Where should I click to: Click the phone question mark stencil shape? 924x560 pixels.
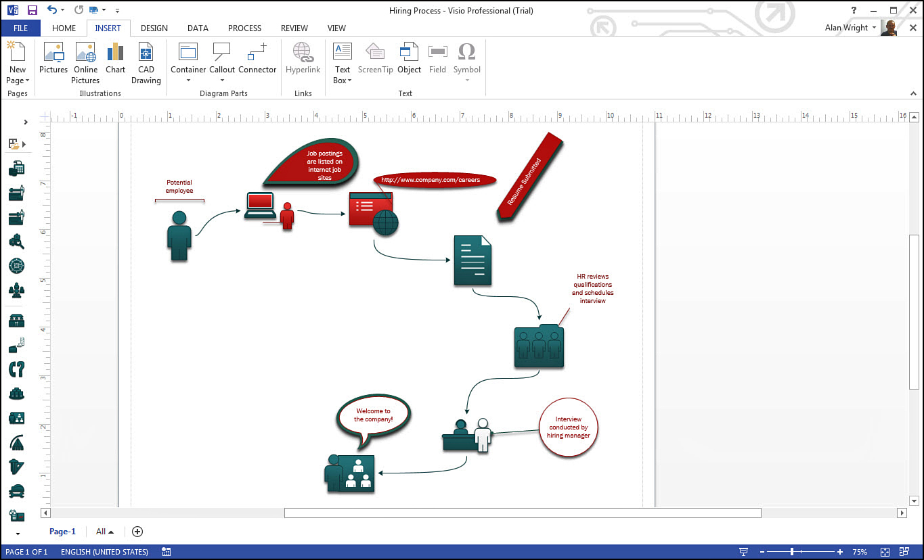click(x=17, y=369)
